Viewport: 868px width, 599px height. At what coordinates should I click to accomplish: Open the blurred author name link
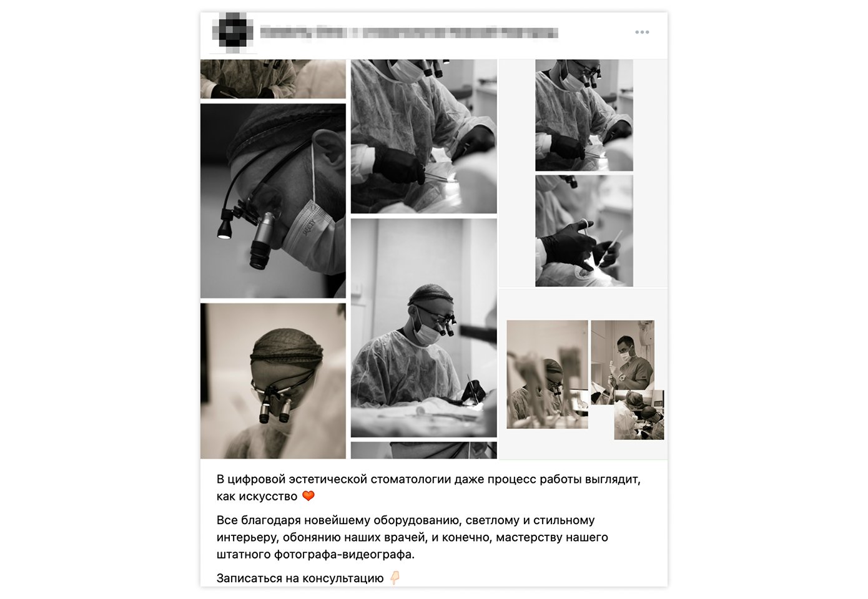point(408,32)
